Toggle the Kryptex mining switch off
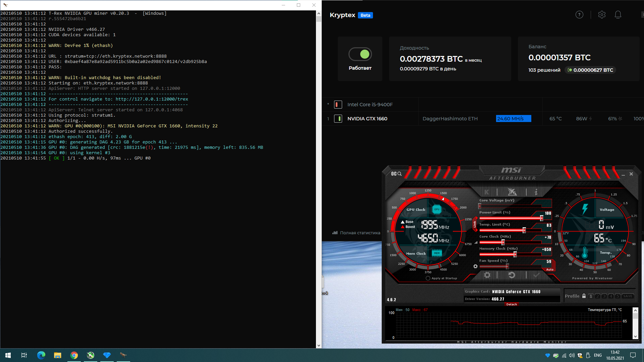 coord(360,54)
